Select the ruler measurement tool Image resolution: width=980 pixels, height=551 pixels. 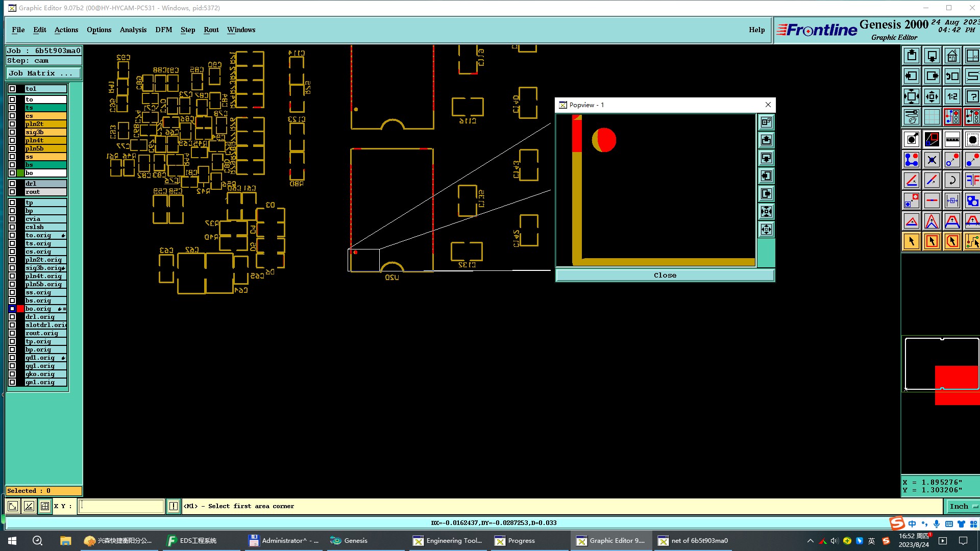pos(952,139)
